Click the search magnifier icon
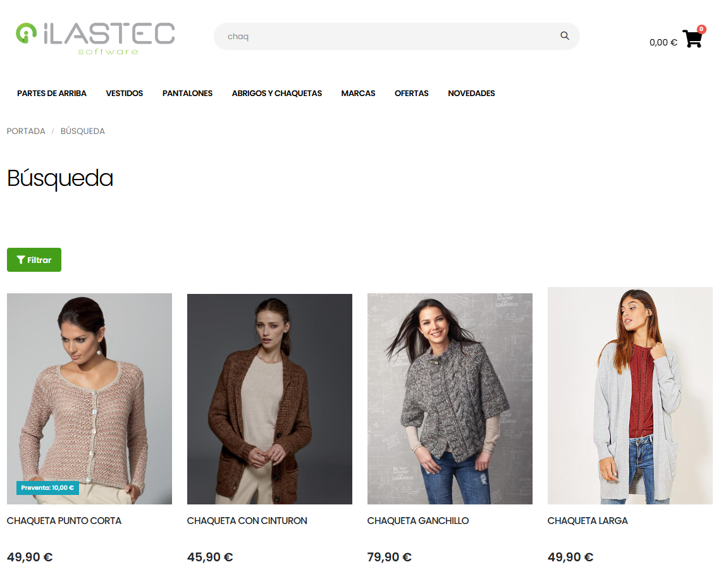 565,36
